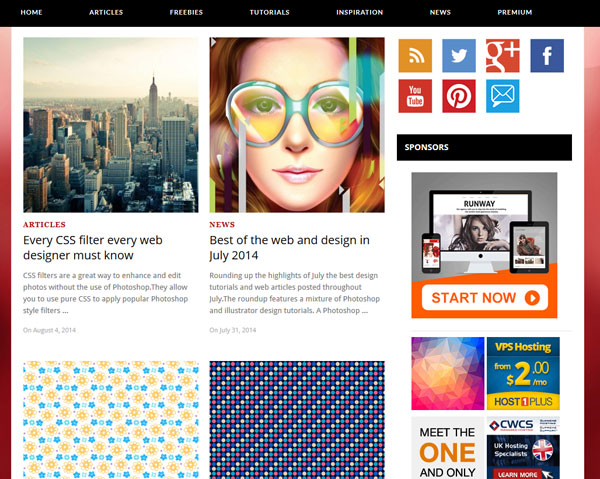The image size is (600, 479).
Task: Open the VPS Hosting Host1Plus ad
Action: pyautogui.click(x=523, y=373)
